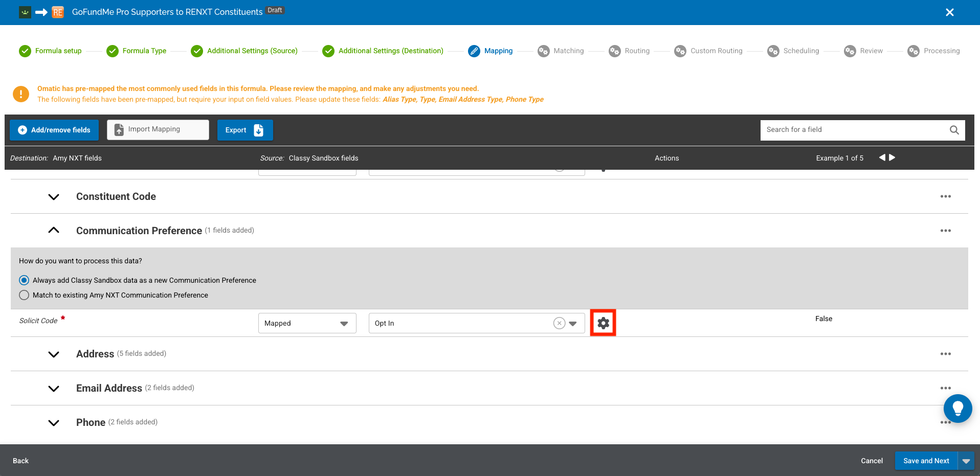Click the Import Mapping button
Image resolution: width=980 pixels, height=476 pixels.
pyautogui.click(x=158, y=130)
